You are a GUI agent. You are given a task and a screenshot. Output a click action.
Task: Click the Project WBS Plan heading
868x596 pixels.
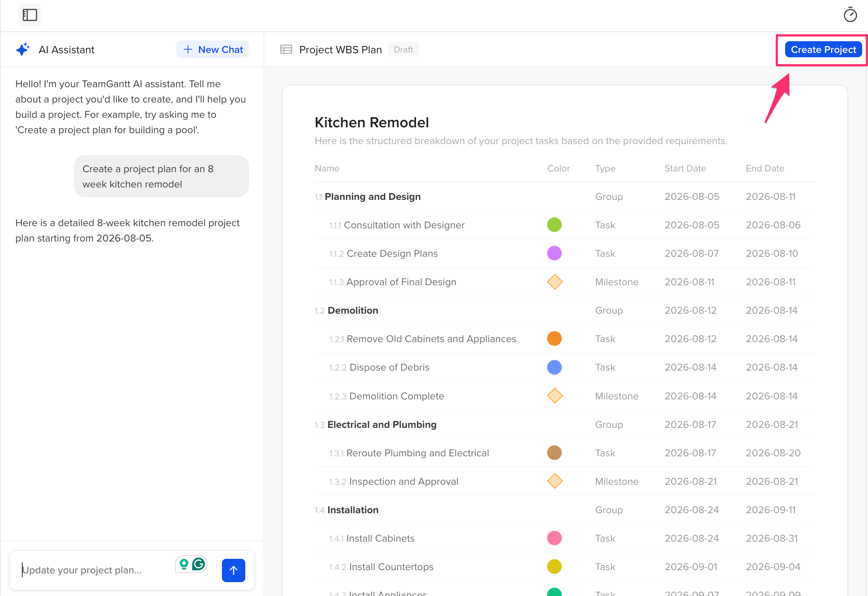(341, 49)
